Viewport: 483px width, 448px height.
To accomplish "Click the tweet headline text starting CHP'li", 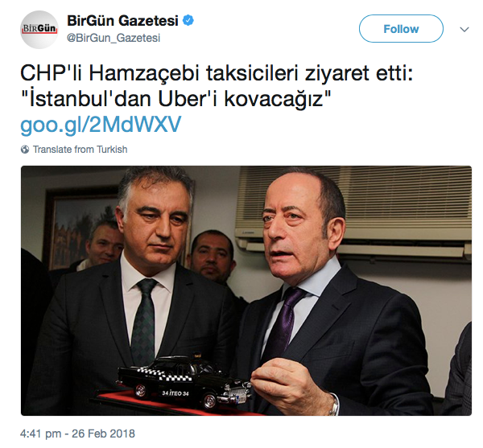I will click(217, 73).
